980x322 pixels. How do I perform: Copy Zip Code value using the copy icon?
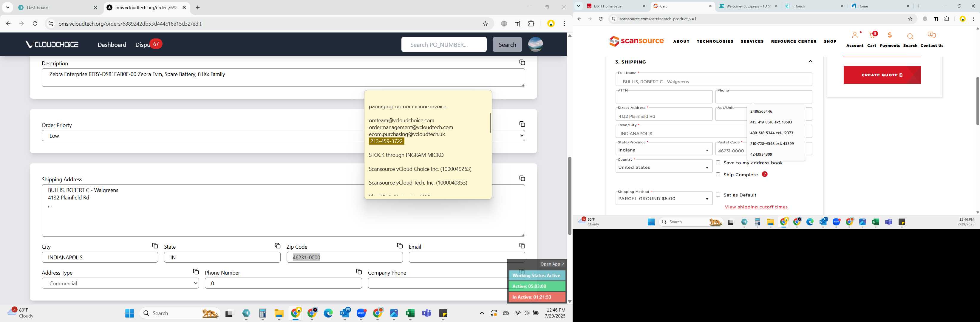pyautogui.click(x=399, y=246)
